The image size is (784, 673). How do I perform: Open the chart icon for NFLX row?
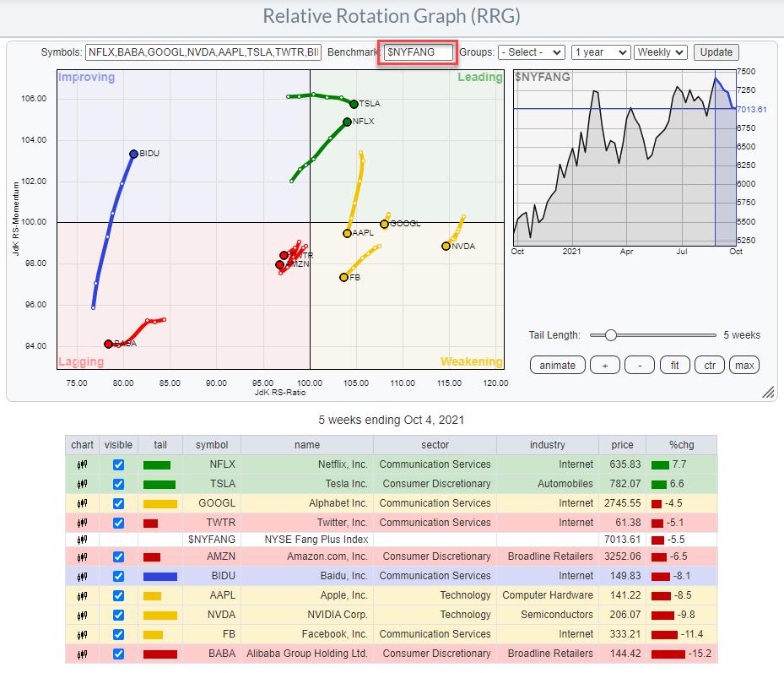[x=82, y=464]
